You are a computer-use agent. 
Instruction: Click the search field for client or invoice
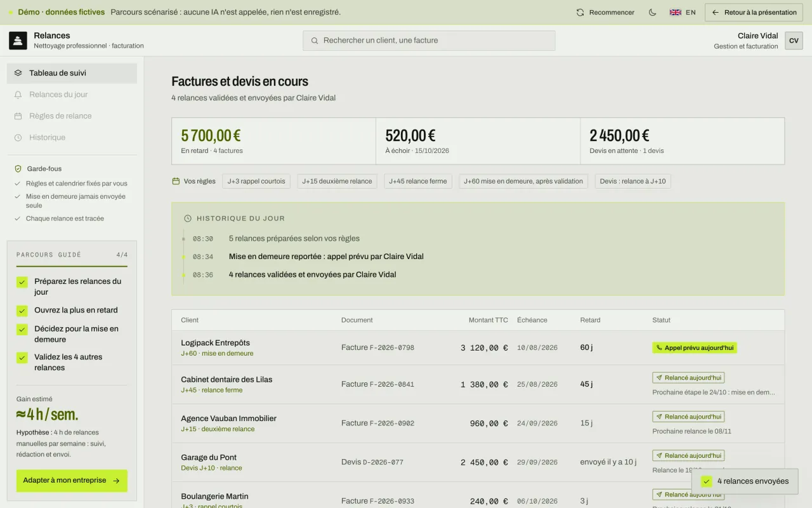tap(429, 41)
